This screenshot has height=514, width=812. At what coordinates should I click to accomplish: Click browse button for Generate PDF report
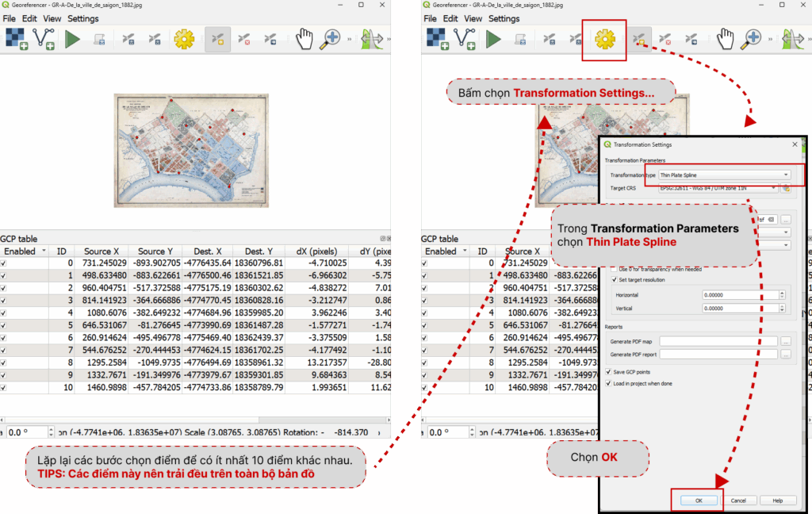point(786,355)
